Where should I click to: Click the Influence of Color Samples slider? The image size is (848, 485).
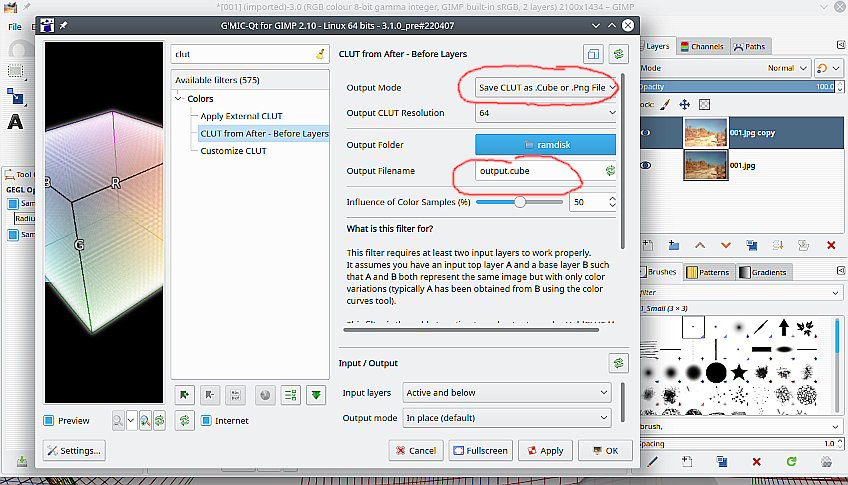pos(519,202)
